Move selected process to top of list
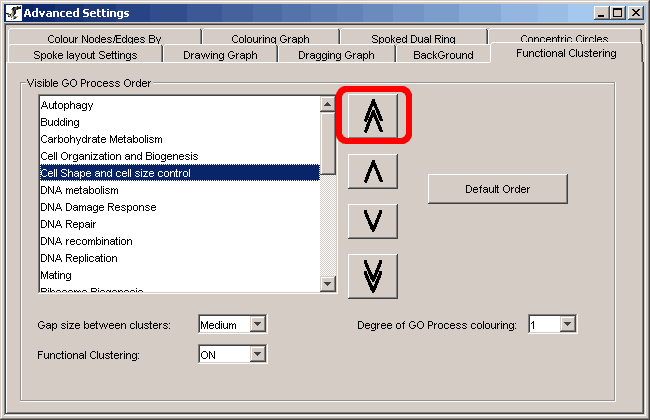 (373, 117)
